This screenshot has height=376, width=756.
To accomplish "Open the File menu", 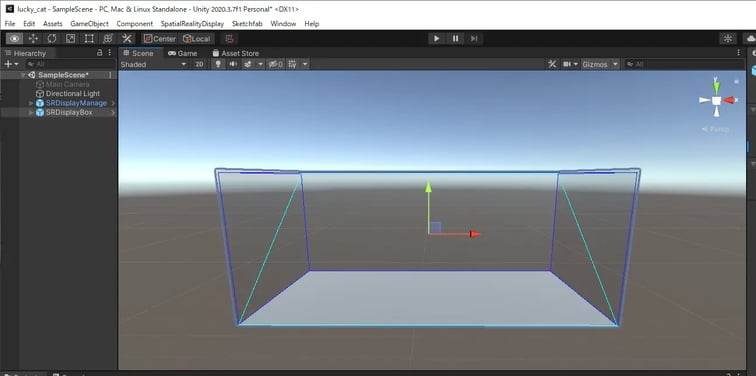I will tap(10, 24).
